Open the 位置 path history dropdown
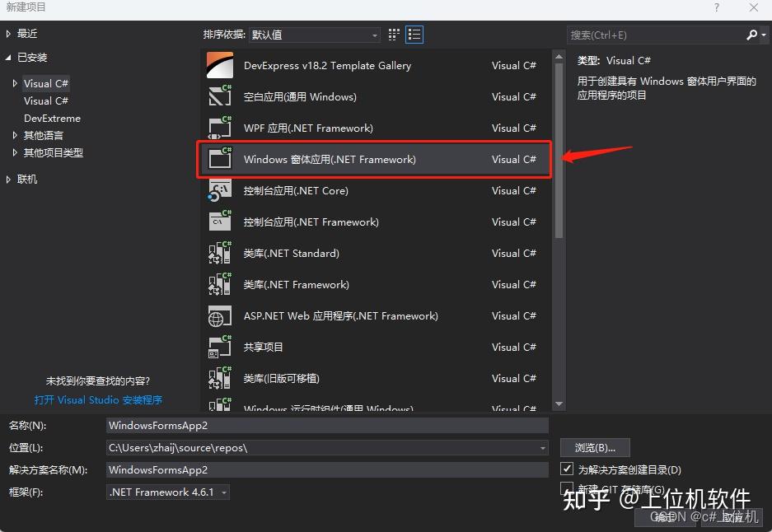The height and width of the screenshot is (532, 772). (x=542, y=447)
